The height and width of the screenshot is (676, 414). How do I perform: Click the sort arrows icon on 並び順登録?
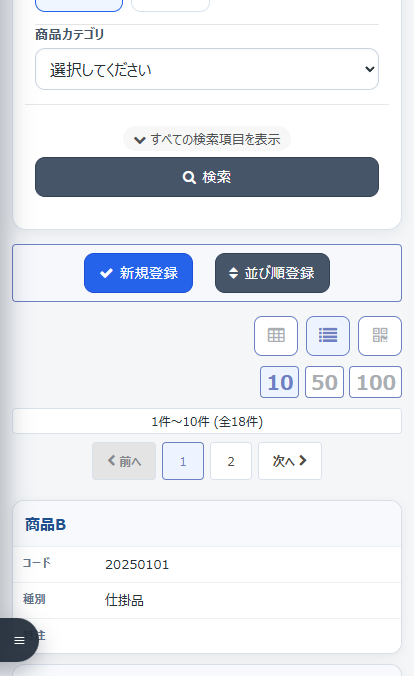click(233, 273)
